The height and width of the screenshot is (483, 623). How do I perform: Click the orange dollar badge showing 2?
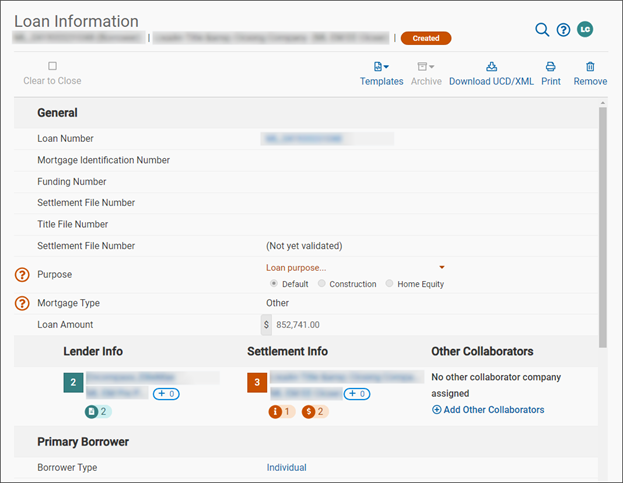(x=315, y=412)
